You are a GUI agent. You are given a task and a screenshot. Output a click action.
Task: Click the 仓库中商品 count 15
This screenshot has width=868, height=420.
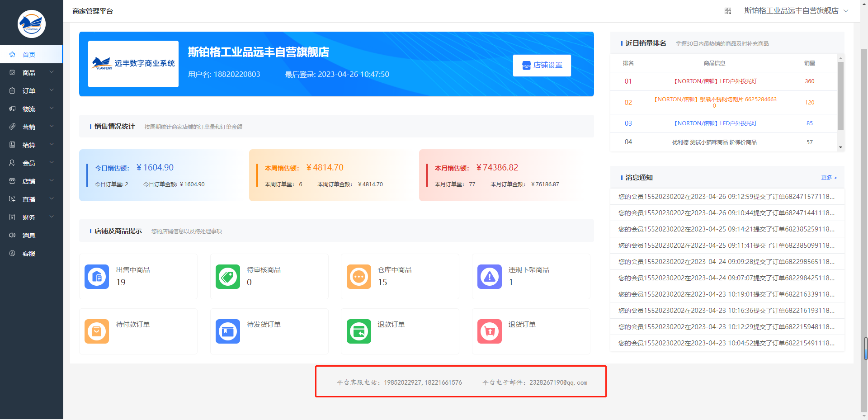point(382,283)
